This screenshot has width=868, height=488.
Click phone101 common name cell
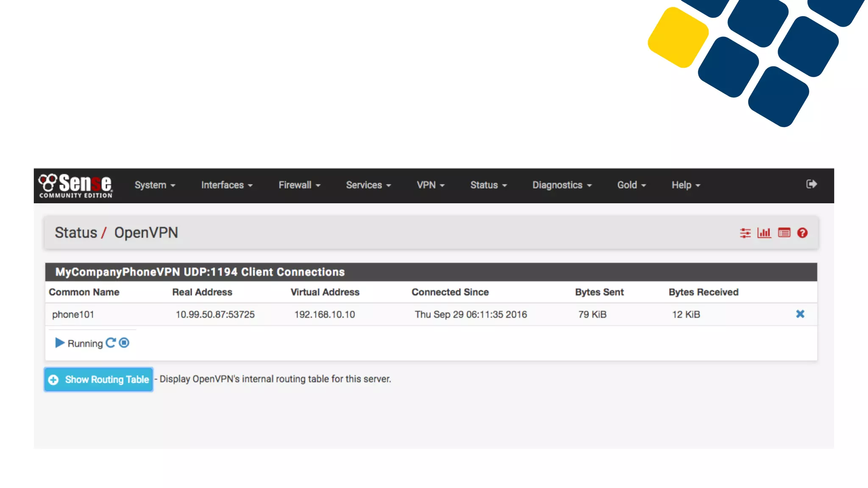tap(73, 314)
